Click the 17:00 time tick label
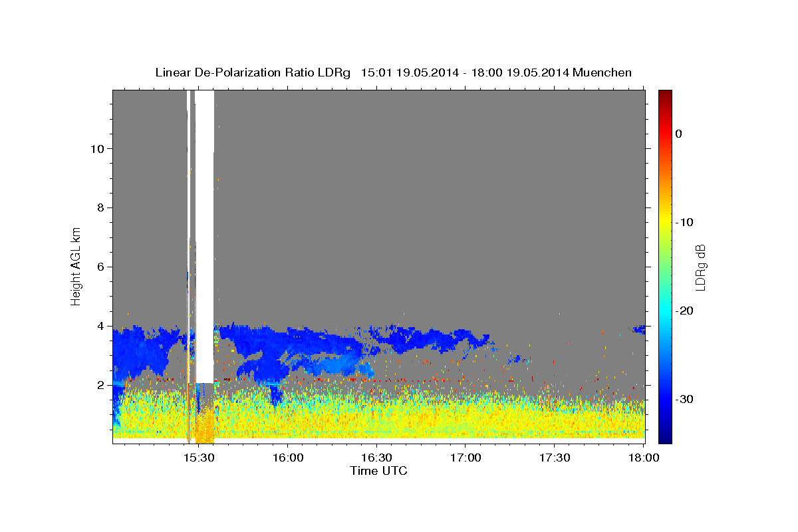The width and height of the screenshot is (798, 532). click(465, 458)
